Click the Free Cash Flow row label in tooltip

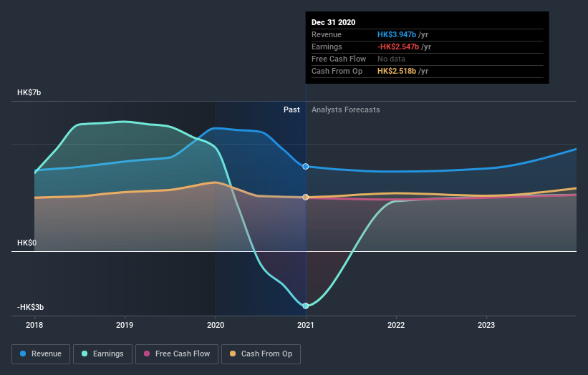pos(339,59)
